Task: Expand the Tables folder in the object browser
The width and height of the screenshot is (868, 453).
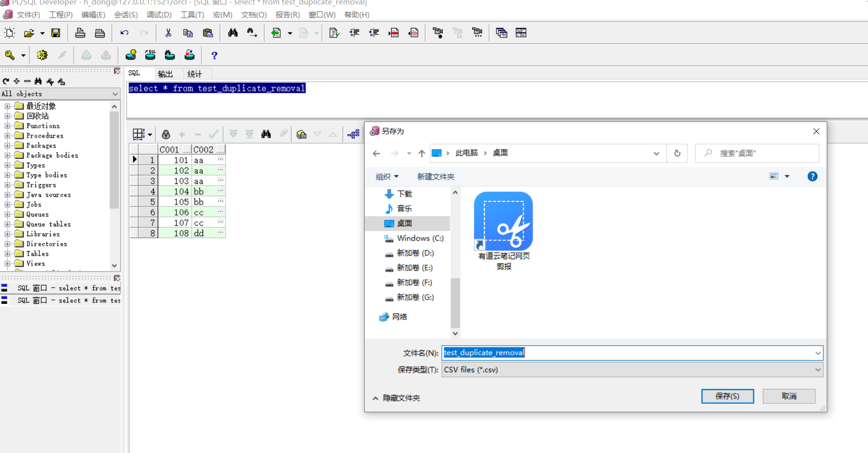Action: (x=7, y=253)
